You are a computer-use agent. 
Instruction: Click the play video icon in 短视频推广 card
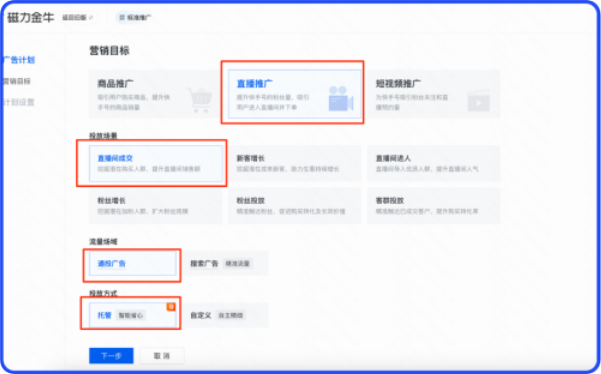(478, 101)
